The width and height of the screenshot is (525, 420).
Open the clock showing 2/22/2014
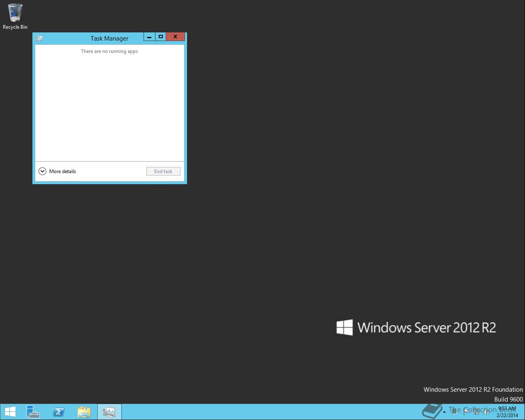pyautogui.click(x=507, y=412)
